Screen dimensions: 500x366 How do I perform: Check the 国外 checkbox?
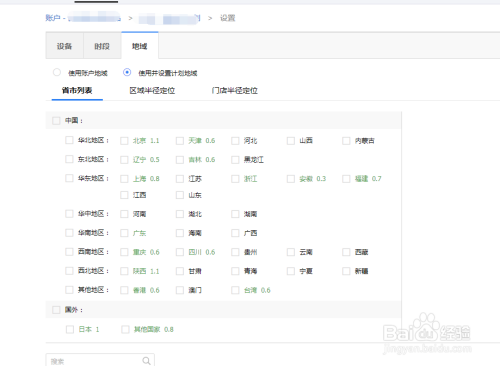pos(56,310)
